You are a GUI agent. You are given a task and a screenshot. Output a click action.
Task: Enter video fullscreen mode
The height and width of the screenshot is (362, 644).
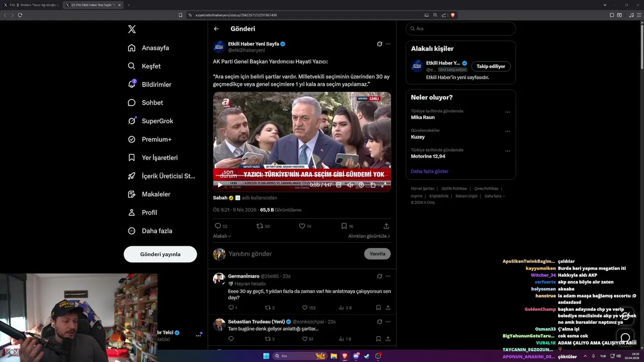384,185
